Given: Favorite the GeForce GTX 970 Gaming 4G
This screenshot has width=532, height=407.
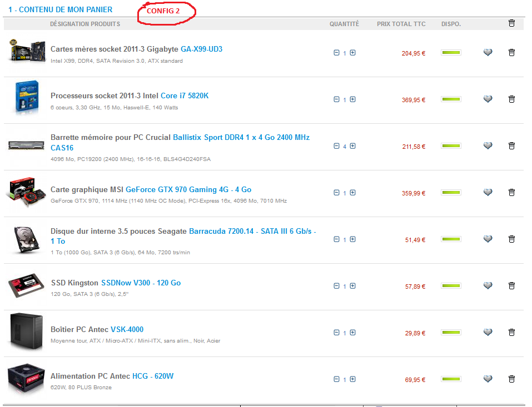Looking at the screenshot, I should [488, 193].
